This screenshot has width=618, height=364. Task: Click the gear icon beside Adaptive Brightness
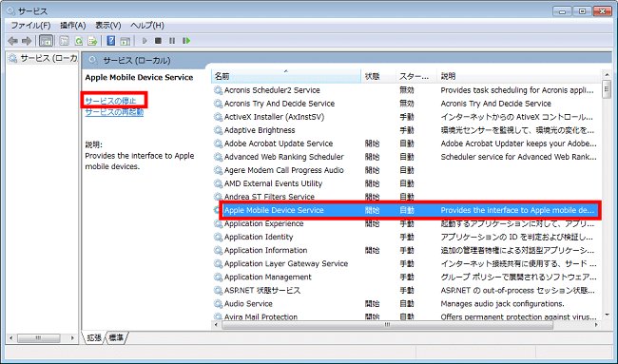(218, 130)
